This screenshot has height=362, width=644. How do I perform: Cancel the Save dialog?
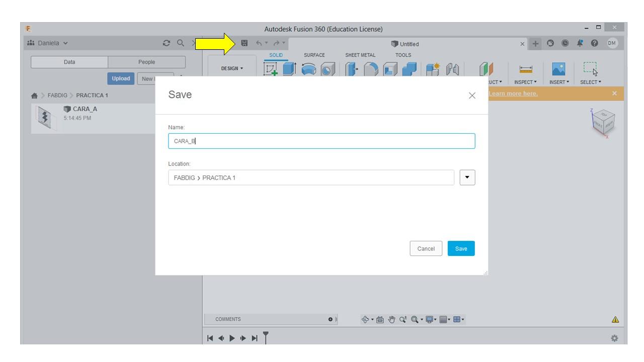426,249
